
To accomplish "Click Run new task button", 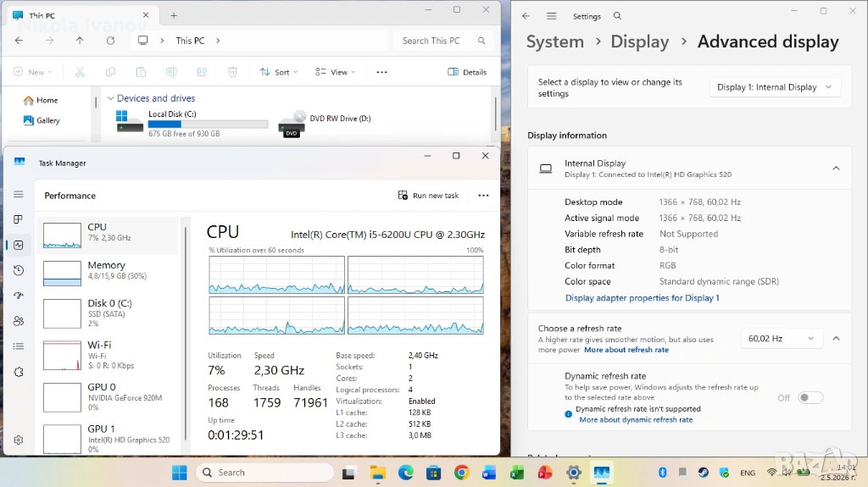I will 428,196.
